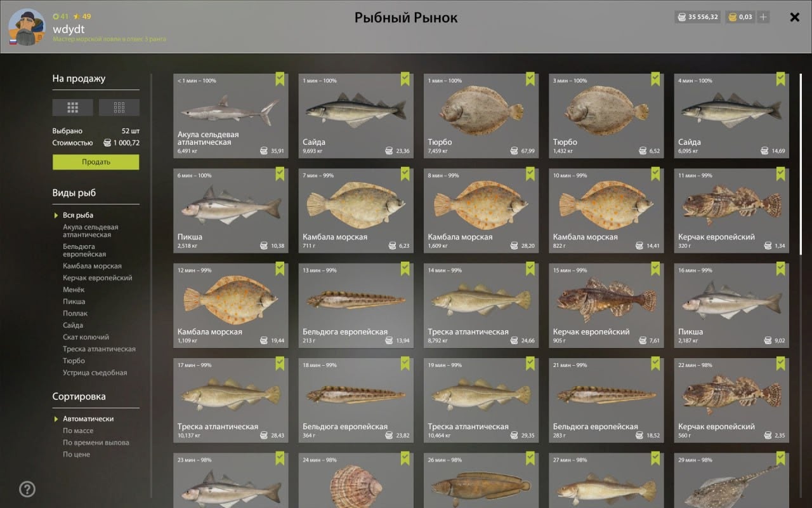This screenshot has height=508, width=812.
Task: Click the silver coins balance 35 556,32
Action: pos(697,17)
